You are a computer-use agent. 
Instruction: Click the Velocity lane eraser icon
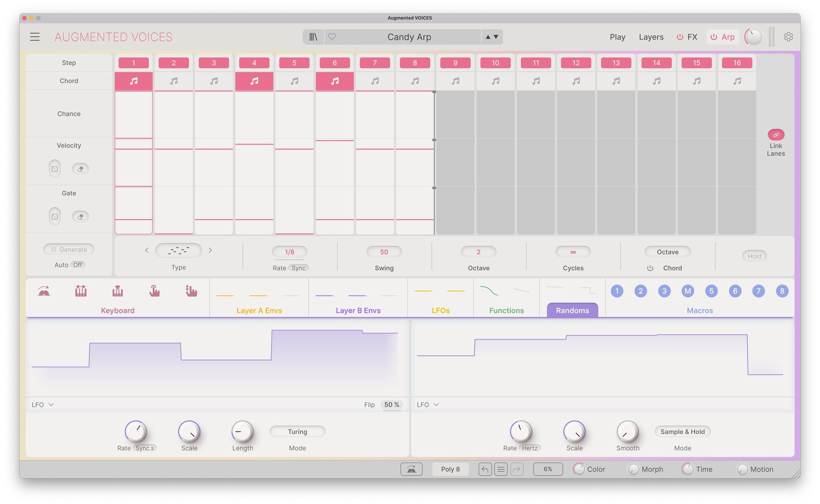point(80,169)
